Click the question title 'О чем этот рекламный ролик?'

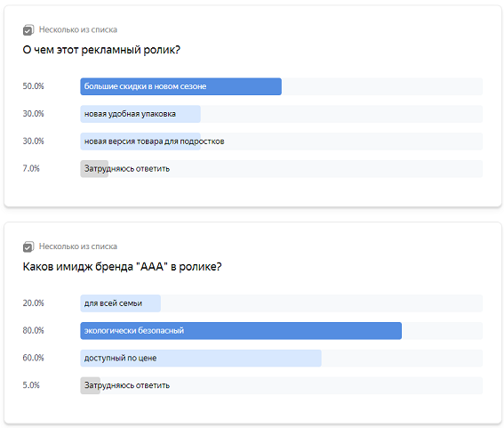tap(101, 50)
